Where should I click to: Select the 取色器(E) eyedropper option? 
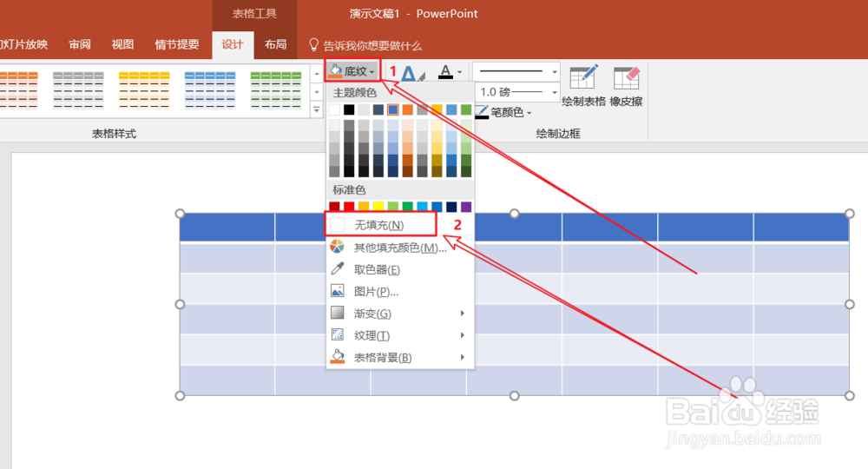pos(399,269)
